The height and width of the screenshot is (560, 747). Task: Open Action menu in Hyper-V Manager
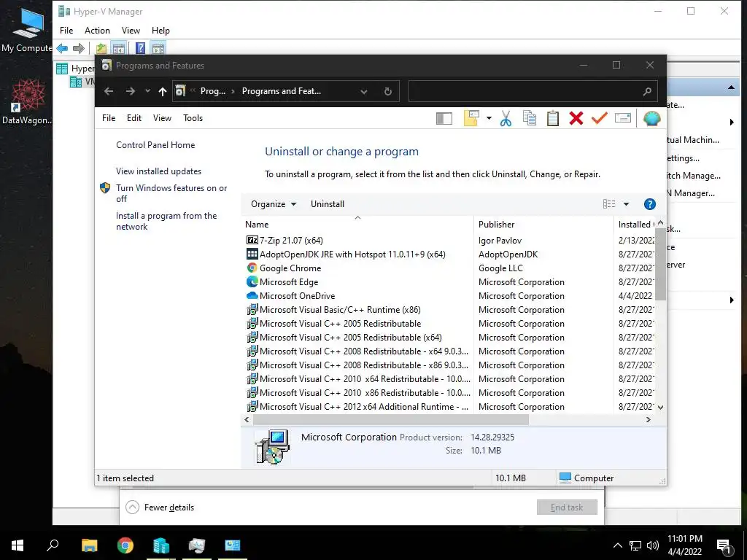(x=97, y=31)
